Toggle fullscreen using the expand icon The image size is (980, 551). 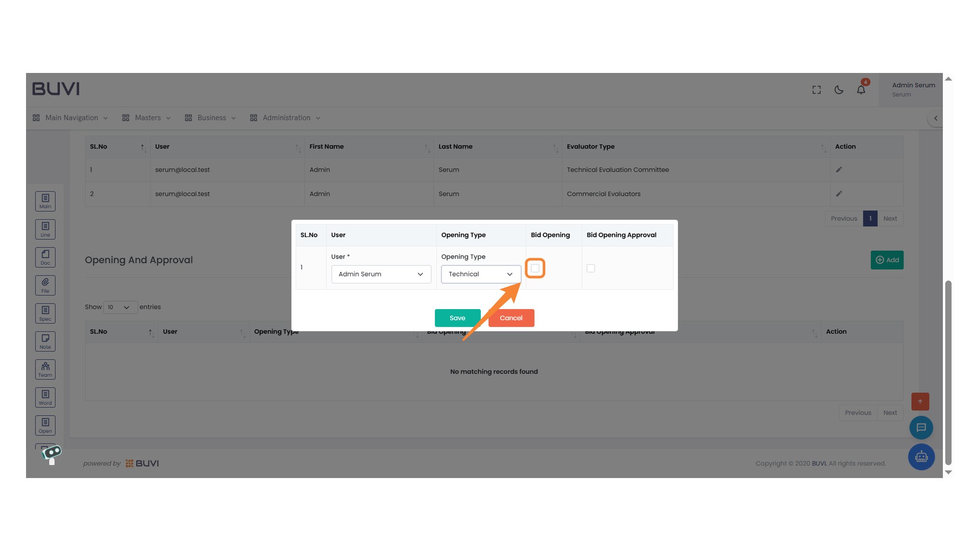(816, 89)
